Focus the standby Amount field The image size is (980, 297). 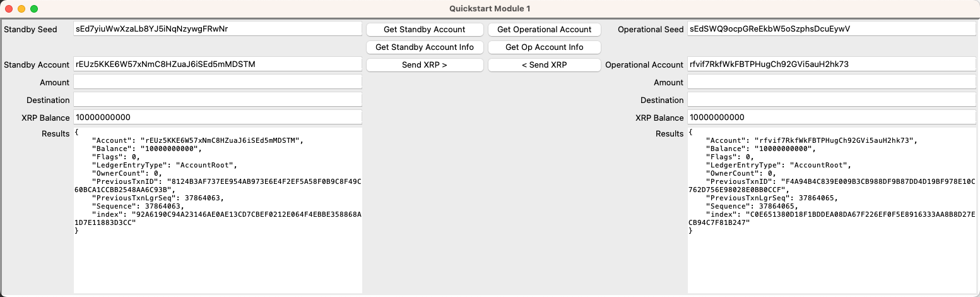(217, 82)
